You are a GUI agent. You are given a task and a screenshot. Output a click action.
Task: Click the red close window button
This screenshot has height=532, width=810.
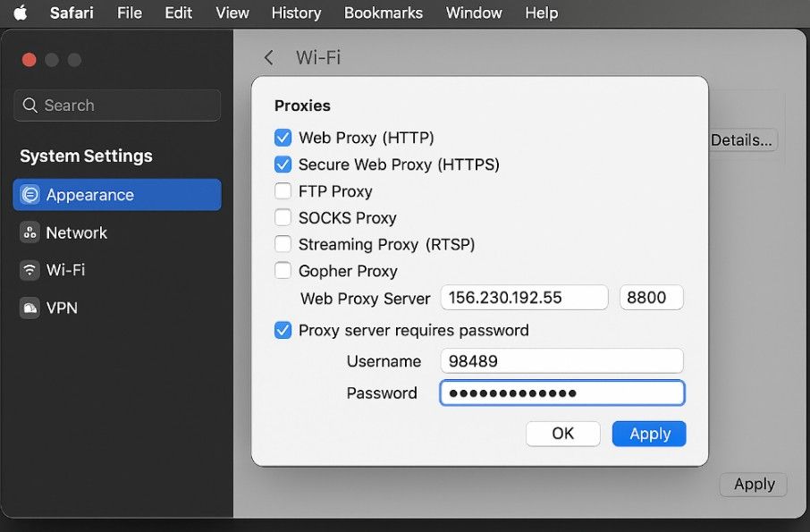29,60
